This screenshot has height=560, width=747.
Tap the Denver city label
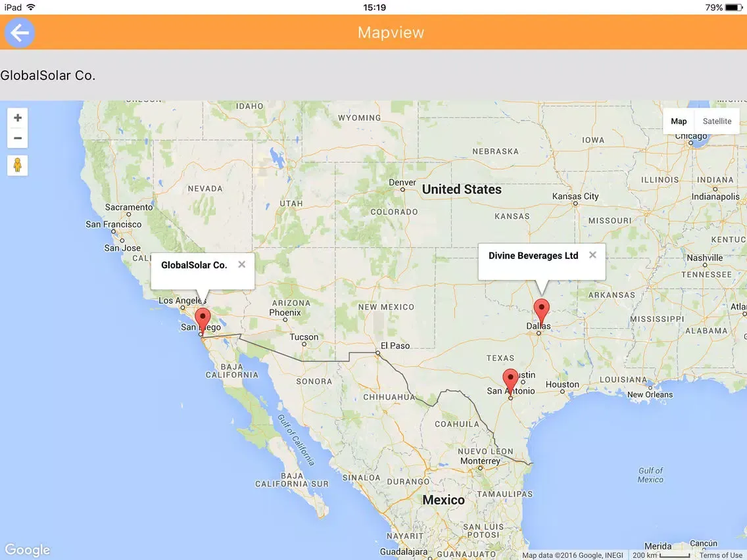(402, 182)
